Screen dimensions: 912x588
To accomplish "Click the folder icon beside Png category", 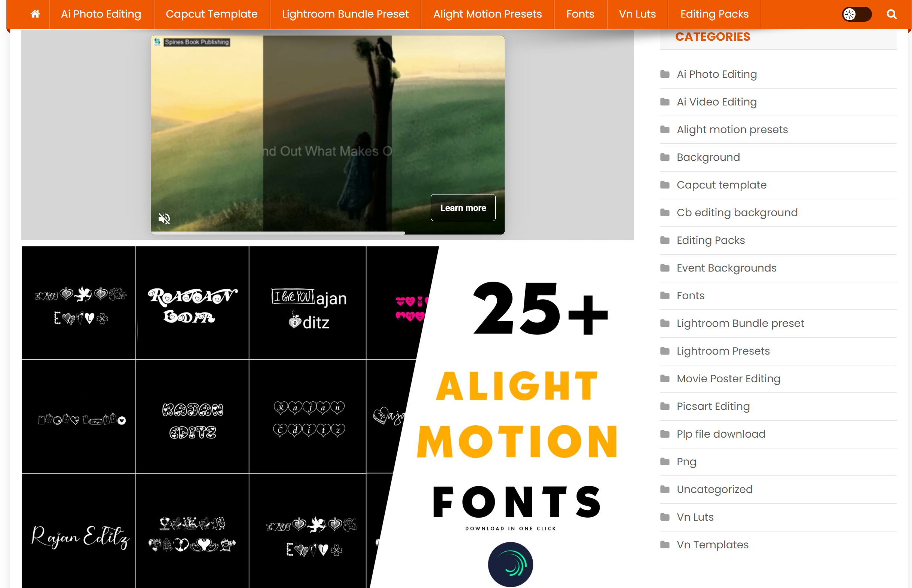I will point(665,461).
